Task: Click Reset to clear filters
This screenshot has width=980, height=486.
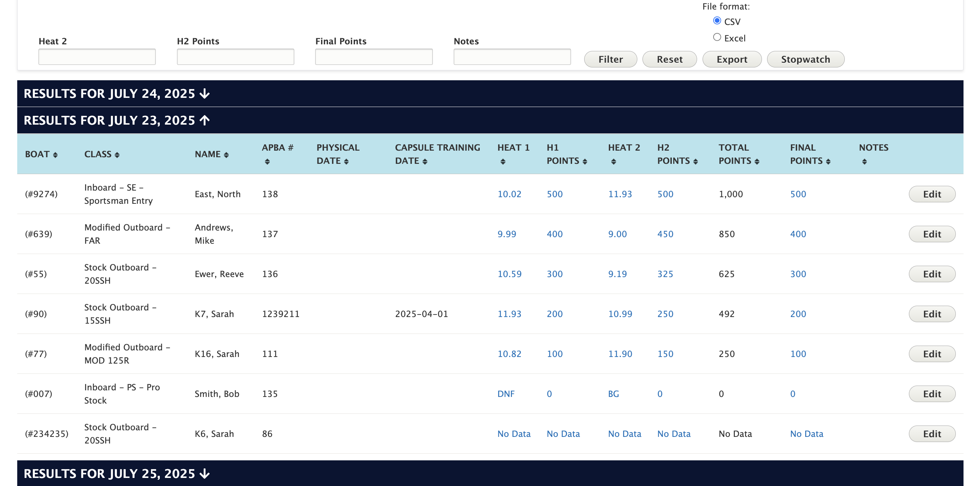Action: click(669, 59)
